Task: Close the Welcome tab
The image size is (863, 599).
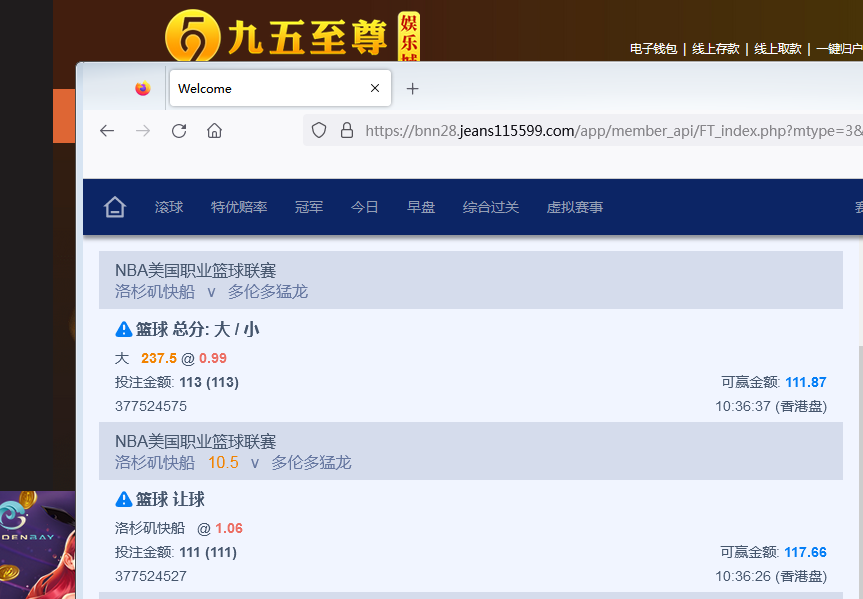Action: [x=375, y=88]
